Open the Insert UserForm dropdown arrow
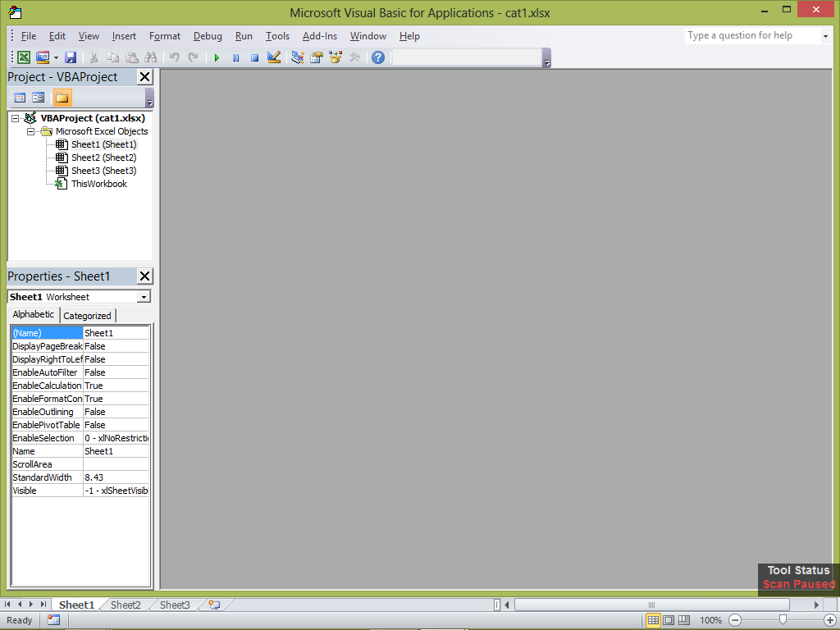Screen dimensions: 840x630 (56, 57)
